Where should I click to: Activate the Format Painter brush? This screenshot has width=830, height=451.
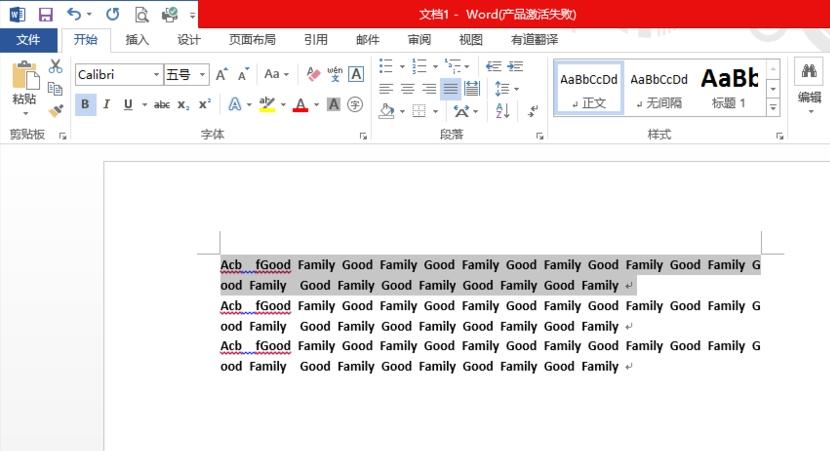[x=55, y=111]
